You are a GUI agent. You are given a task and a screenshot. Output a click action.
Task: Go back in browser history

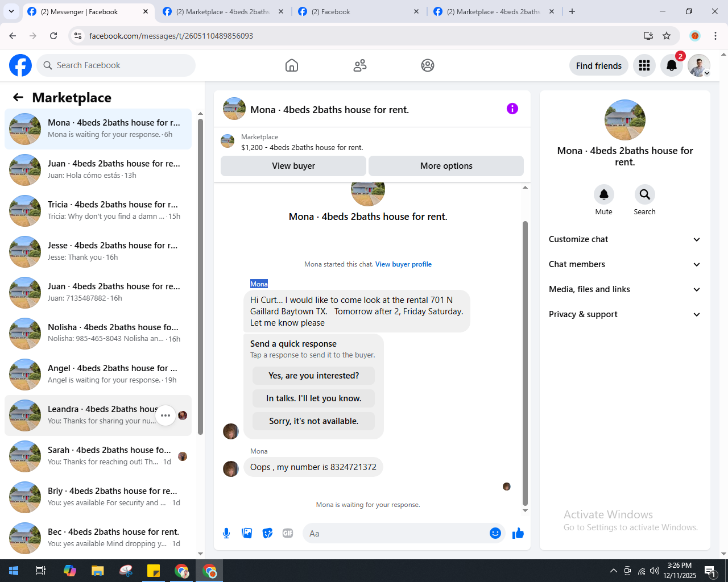pyautogui.click(x=13, y=36)
